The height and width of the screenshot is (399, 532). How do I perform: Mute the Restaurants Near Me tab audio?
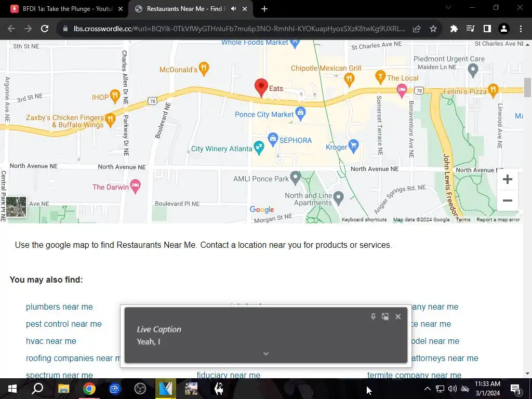tap(233, 9)
